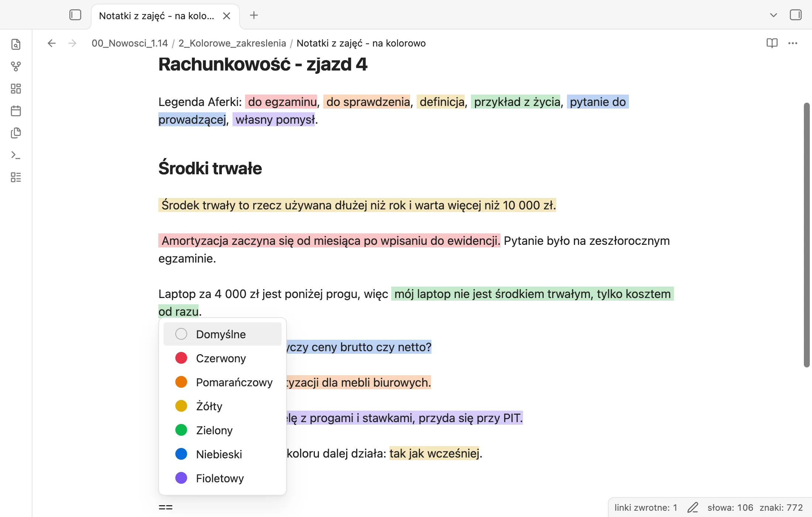Viewport: 812px width, 517px height.
Task: Click the Środki trwałe heading
Action: 210,168
